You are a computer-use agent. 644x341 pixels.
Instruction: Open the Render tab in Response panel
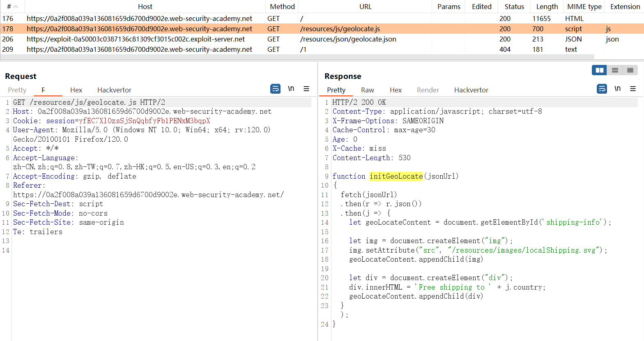click(x=428, y=90)
